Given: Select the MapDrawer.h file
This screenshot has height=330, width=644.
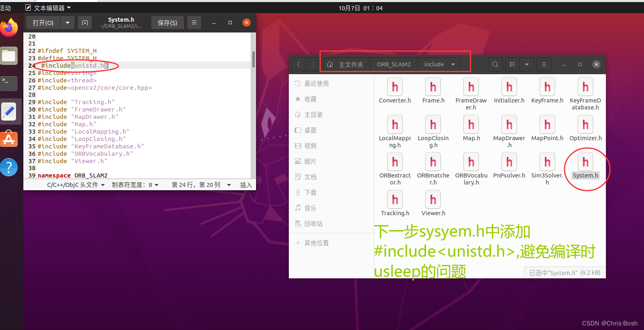Looking at the screenshot, I should [509, 132].
